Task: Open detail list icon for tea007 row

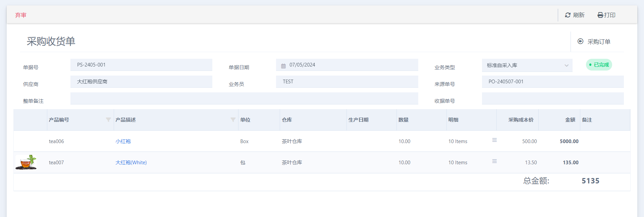Action: click(x=494, y=161)
